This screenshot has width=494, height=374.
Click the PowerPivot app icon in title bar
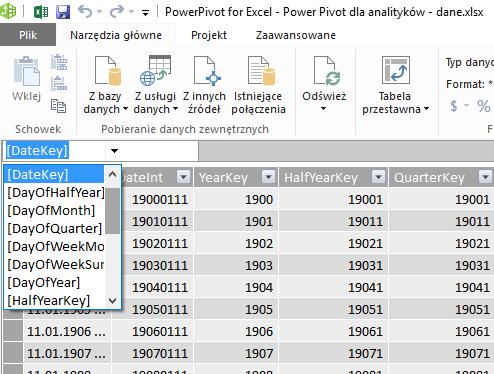8,11
